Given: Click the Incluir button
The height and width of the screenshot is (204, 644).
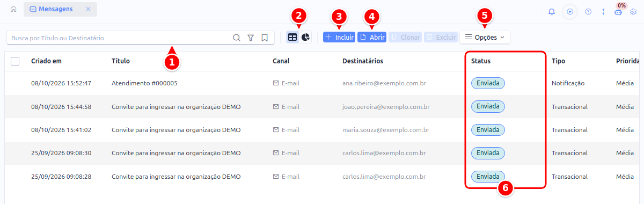Looking at the screenshot, I should coord(339,38).
